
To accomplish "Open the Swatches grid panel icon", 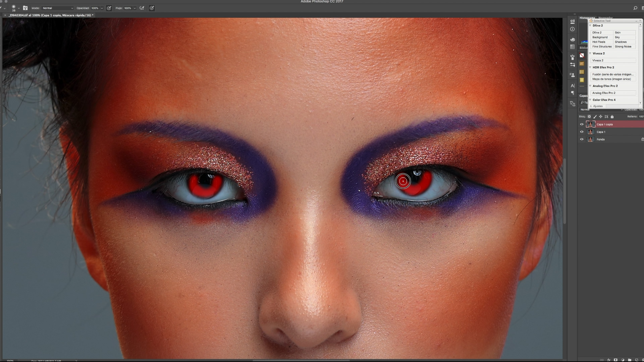I will 573,47.
